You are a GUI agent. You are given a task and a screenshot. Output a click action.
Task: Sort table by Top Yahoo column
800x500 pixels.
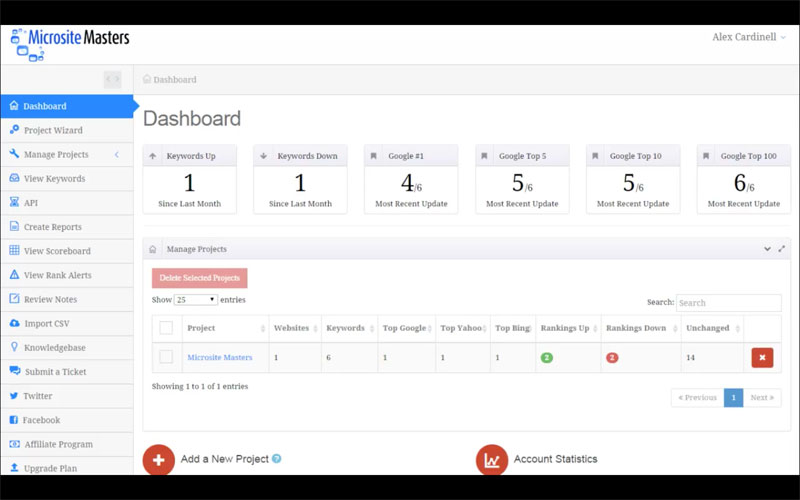[463, 328]
